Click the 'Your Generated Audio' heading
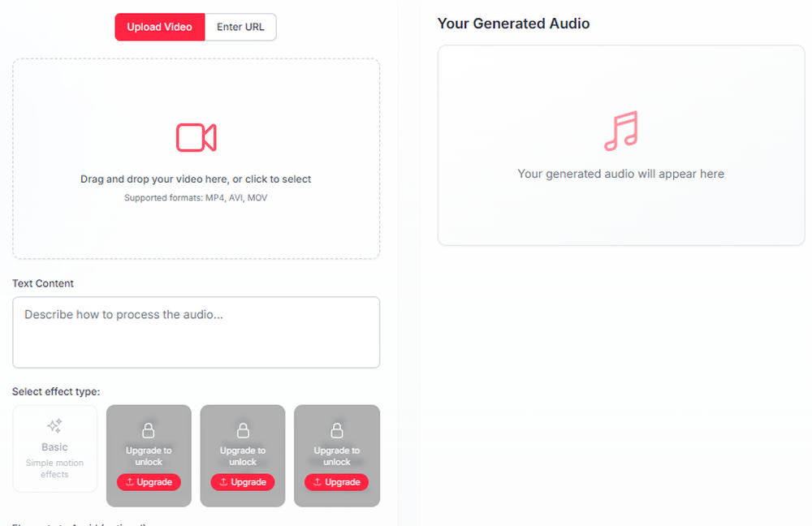The image size is (812, 526). pos(514,24)
